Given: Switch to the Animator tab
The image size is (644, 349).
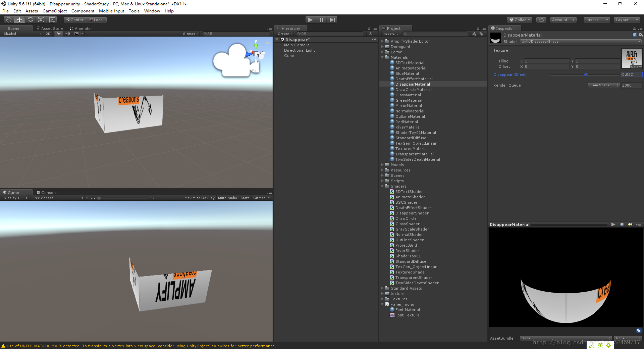Looking at the screenshot, I should pyautogui.click(x=81, y=29).
